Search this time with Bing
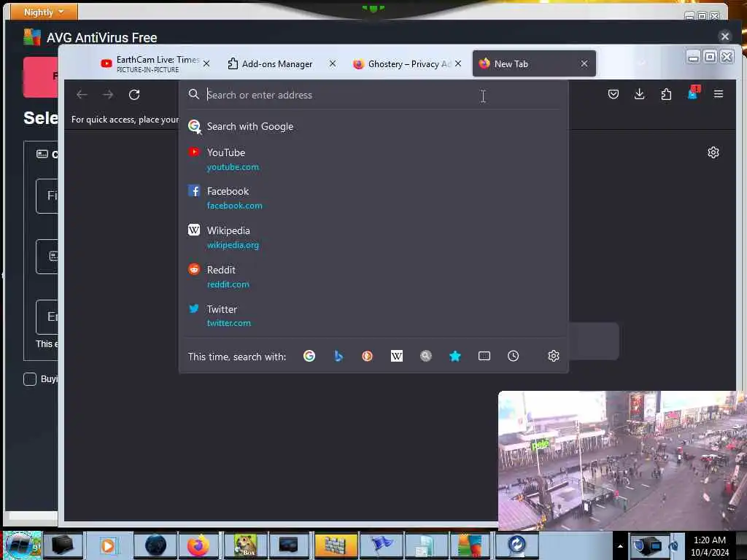The width and height of the screenshot is (747, 560). click(x=338, y=356)
